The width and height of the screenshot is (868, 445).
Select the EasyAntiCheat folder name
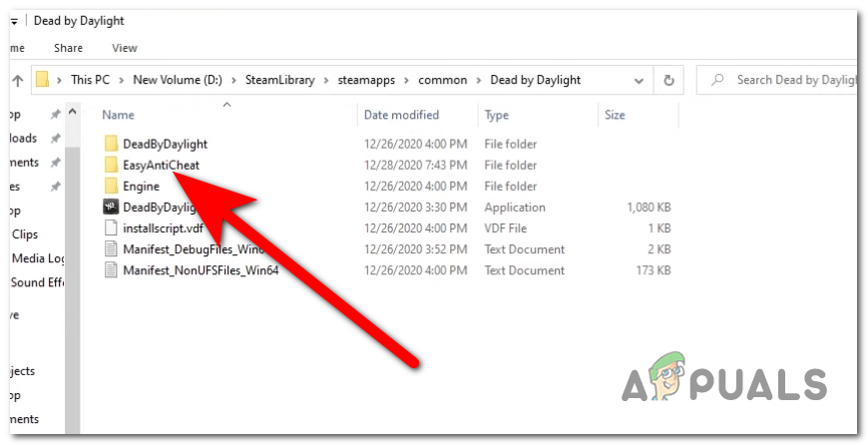161,165
